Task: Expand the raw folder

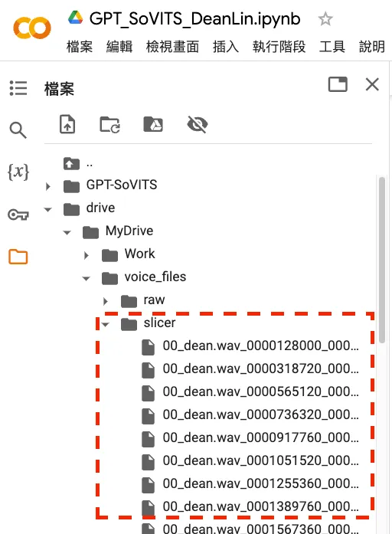Action: click(106, 301)
